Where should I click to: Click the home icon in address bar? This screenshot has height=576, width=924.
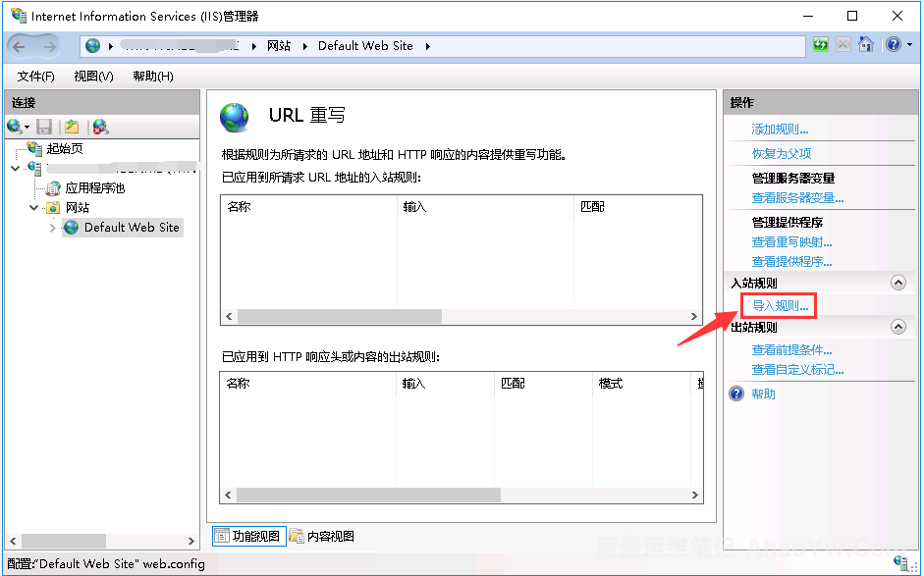tap(866, 45)
